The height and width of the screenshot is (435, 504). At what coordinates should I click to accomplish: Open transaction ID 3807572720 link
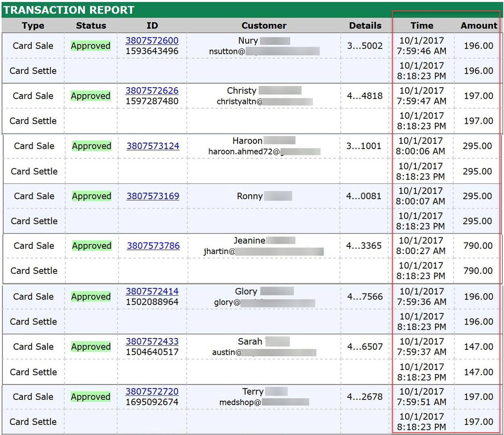tap(152, 392)
